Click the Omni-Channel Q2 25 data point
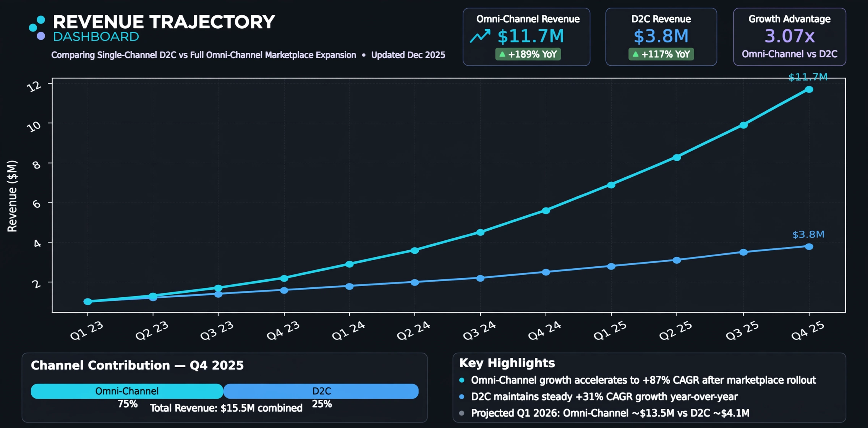The height and width of the screenshot is (428, 868). tap(677, 157)
